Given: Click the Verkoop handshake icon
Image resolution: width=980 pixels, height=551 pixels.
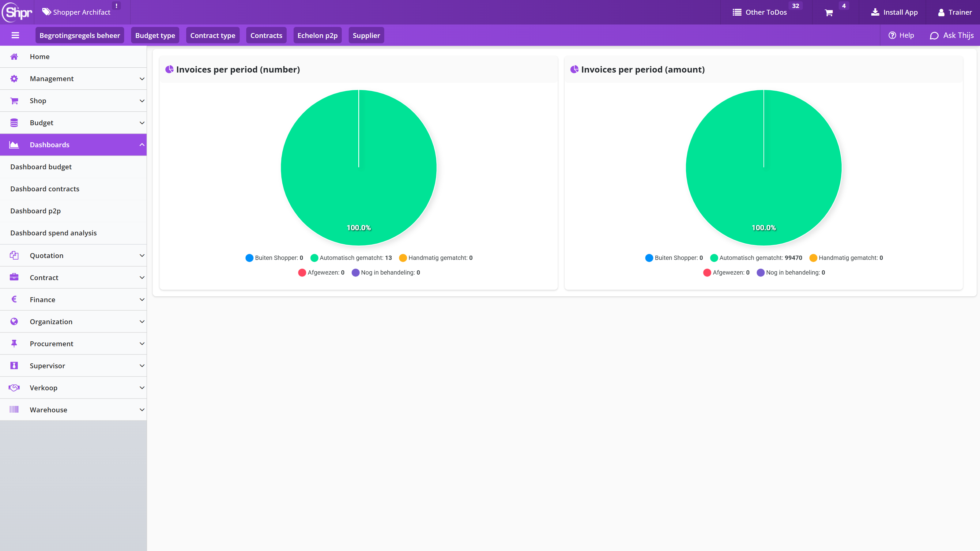Looking at the screenshot, I should point(14,388).
